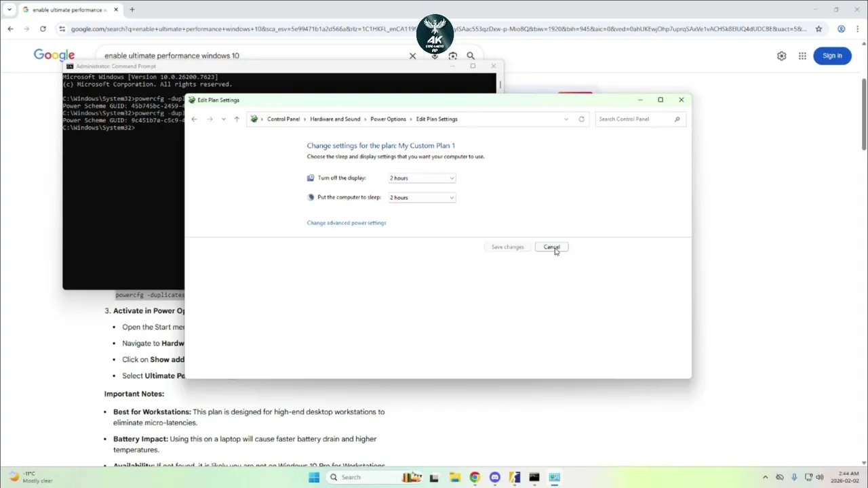
Task: Click Edit Plan Settings title bar icon
Action: coord(192,100)
